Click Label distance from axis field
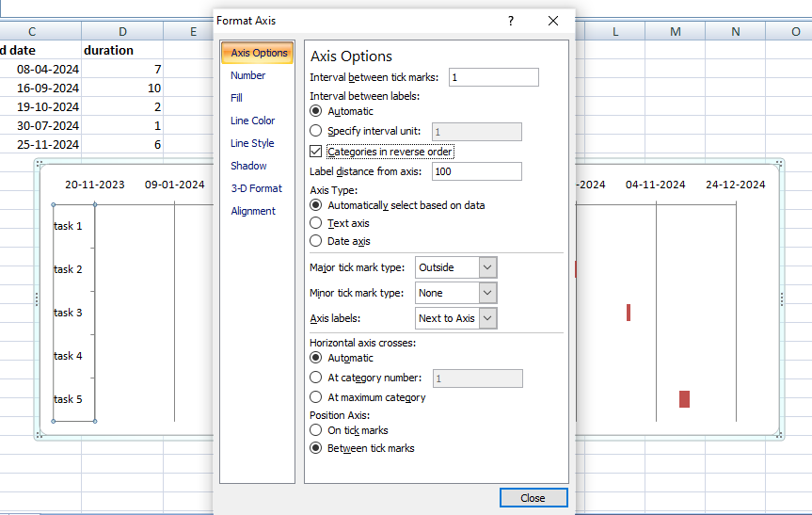Image resolution: width=812 pixels, height=515 pixels. coord(476,171)
